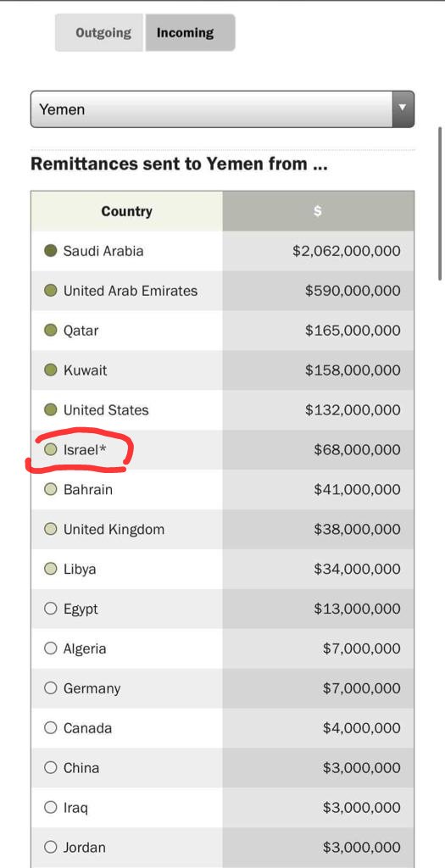445x868 pixels.
Task: Open the Yemen country dropdown arrow
Action: [403, 109]
